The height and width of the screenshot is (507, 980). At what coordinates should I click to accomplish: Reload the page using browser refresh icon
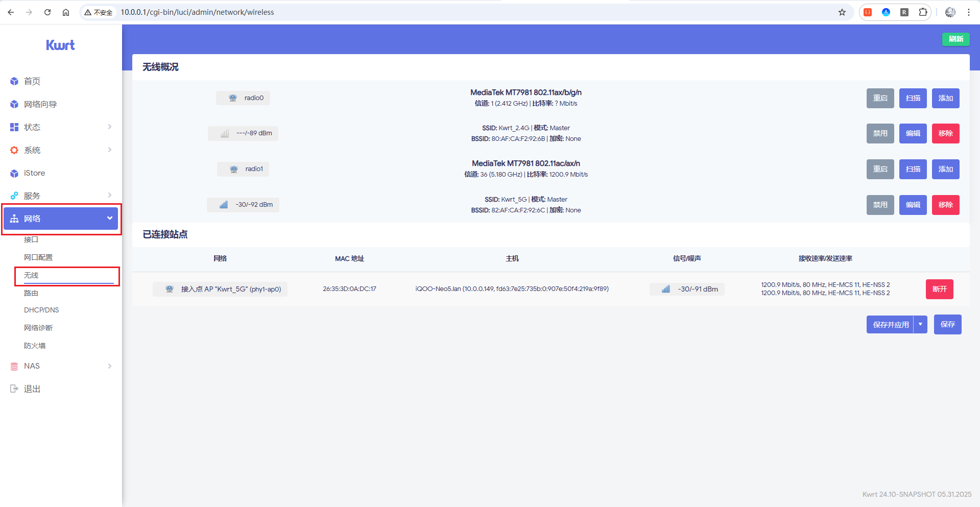coord(47,12)
